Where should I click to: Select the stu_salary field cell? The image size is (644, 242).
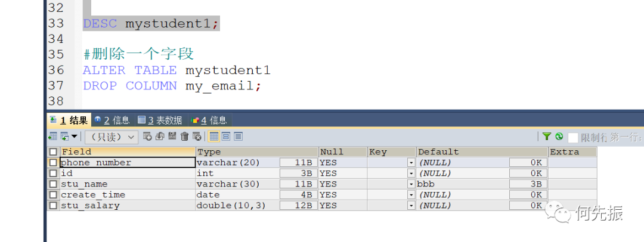pyautogui.click(x=128, y=206)
